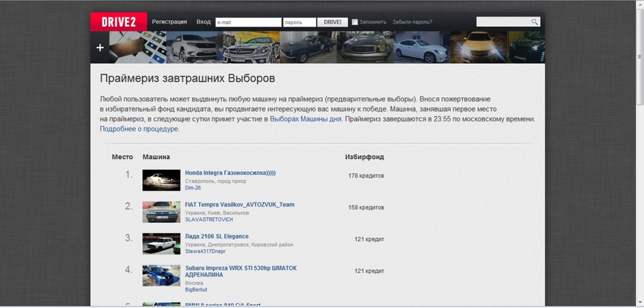Open the white SUV banner thumbnail
The width and height of the screenshot is (644, 308).
pyautogui.click(x=195, y=47)
